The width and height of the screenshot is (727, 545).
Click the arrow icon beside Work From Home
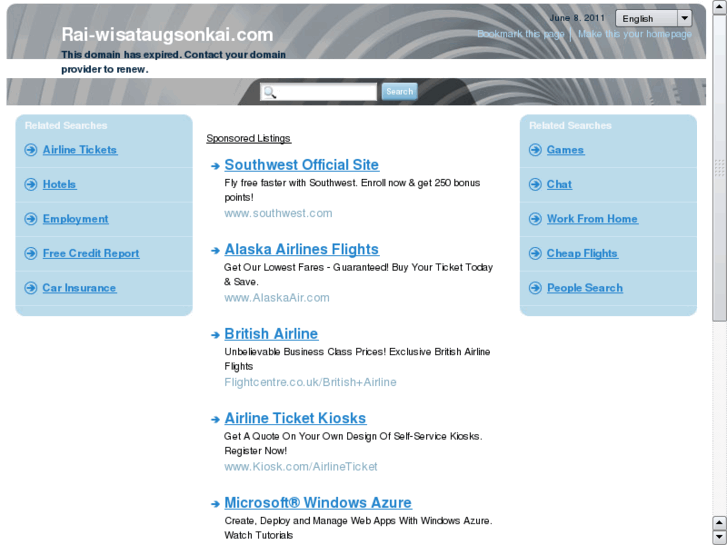535,219
